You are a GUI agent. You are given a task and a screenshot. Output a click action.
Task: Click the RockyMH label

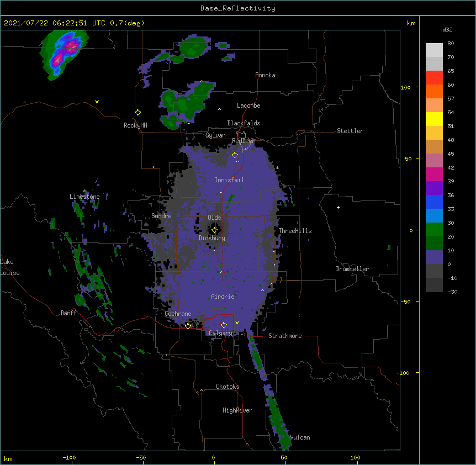point(135,125)
